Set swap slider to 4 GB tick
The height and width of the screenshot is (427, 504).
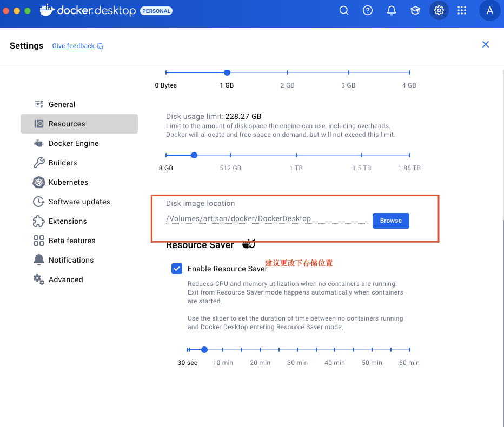(x=409, y=72)
